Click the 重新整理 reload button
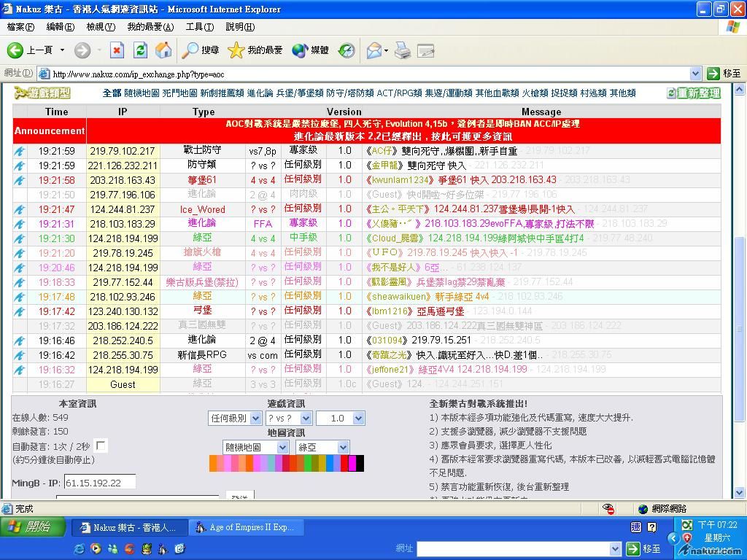747x560 pixels. tap(693, 93)
